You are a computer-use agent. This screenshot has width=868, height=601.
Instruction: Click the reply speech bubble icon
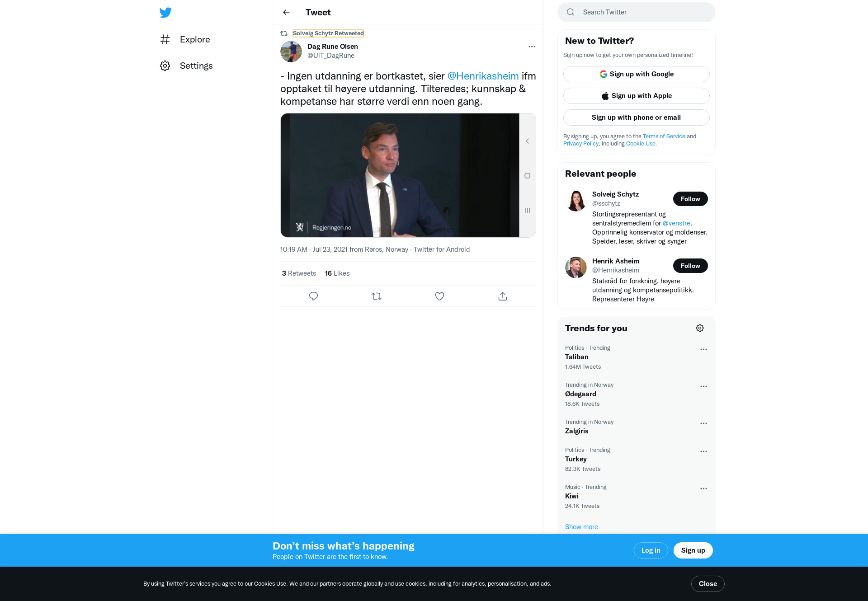[x=313, y=296]
